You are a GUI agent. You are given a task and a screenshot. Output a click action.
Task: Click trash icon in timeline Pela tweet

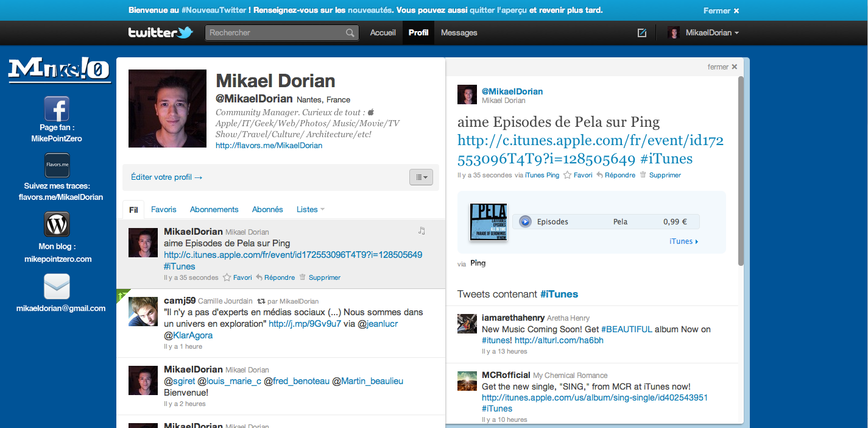(x=303, y=277)
